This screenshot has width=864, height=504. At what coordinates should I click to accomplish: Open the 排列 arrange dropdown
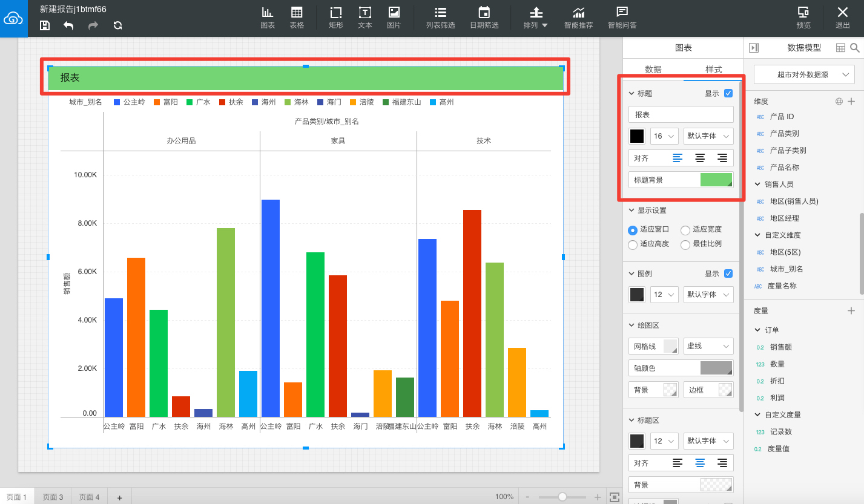click(536, 18)
